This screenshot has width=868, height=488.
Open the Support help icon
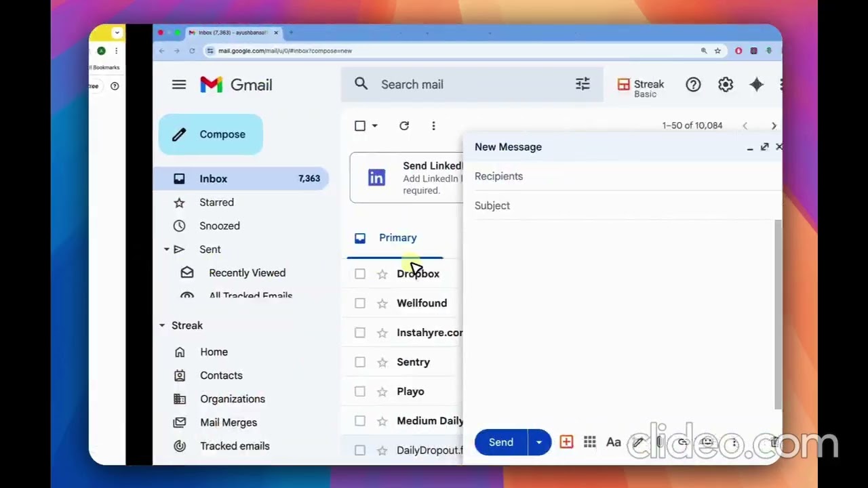(693, 85)
